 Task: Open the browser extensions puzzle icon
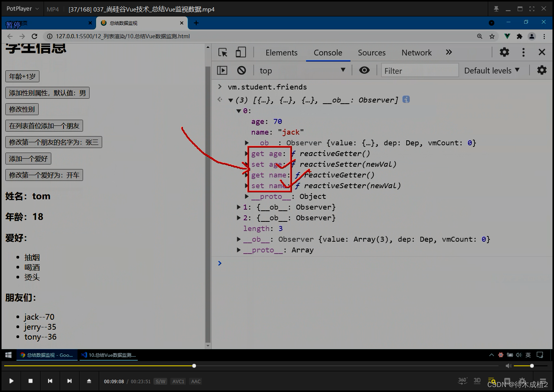[519, 36]
